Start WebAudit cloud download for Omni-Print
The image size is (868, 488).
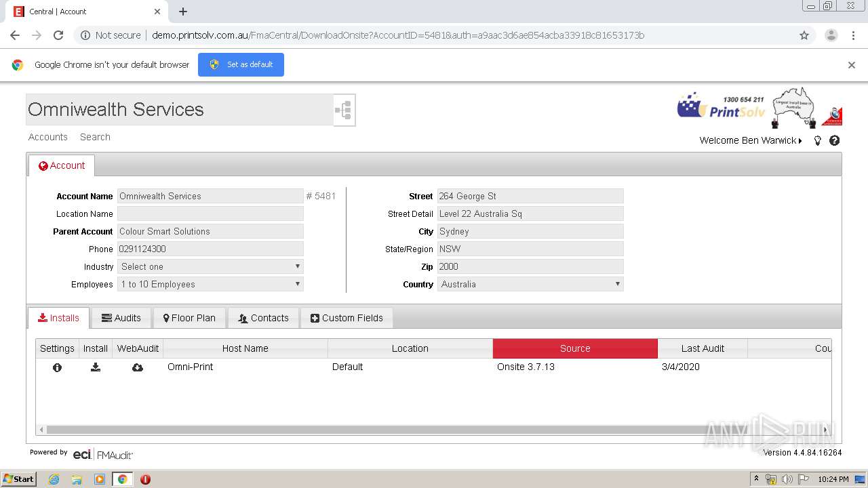[x=138, y=367]
